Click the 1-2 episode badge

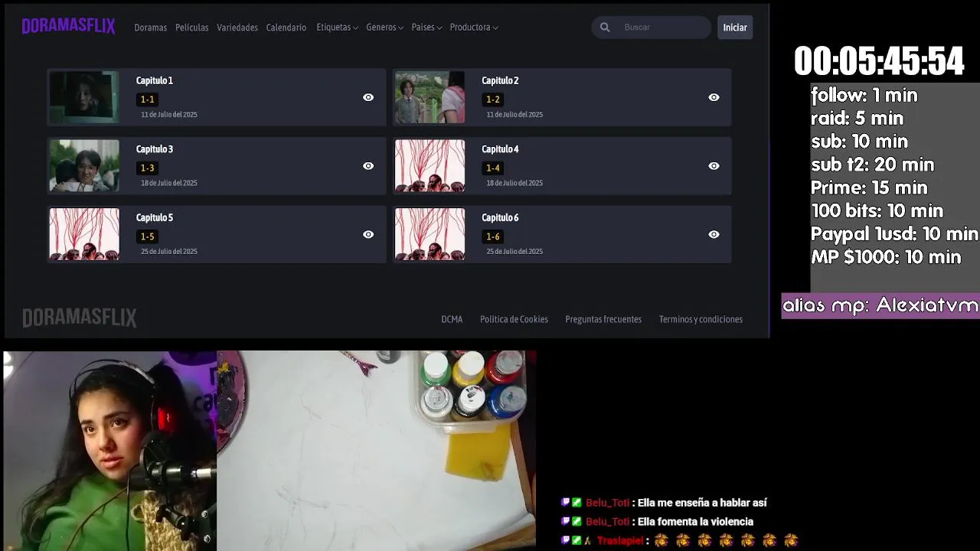(x=492, y=99)
